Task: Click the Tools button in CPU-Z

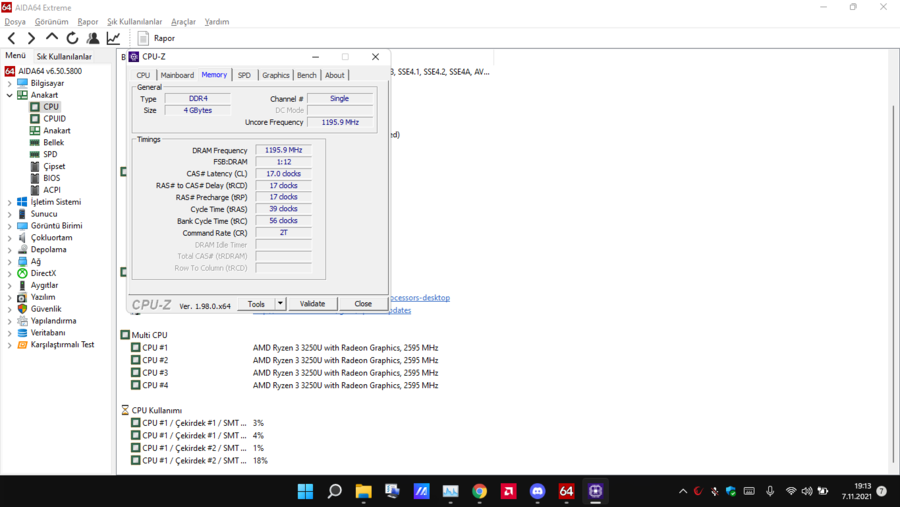Action: [x=256, y=304]
